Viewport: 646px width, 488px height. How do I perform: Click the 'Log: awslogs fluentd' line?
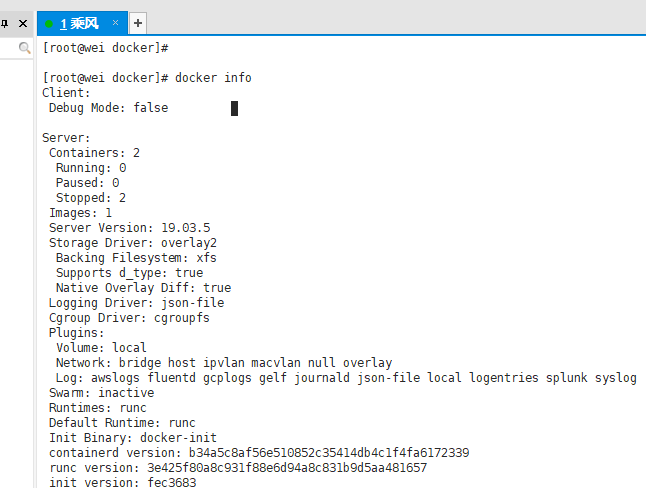click(x=346, y=378)
